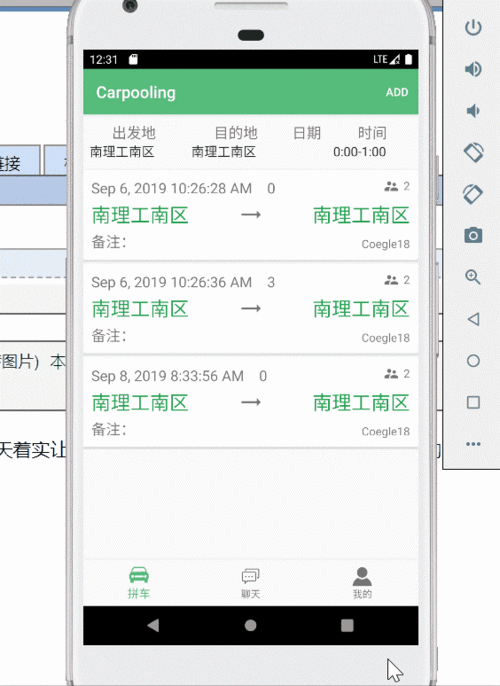Rotate device right from emulator sidebar

tap(473, 194)
